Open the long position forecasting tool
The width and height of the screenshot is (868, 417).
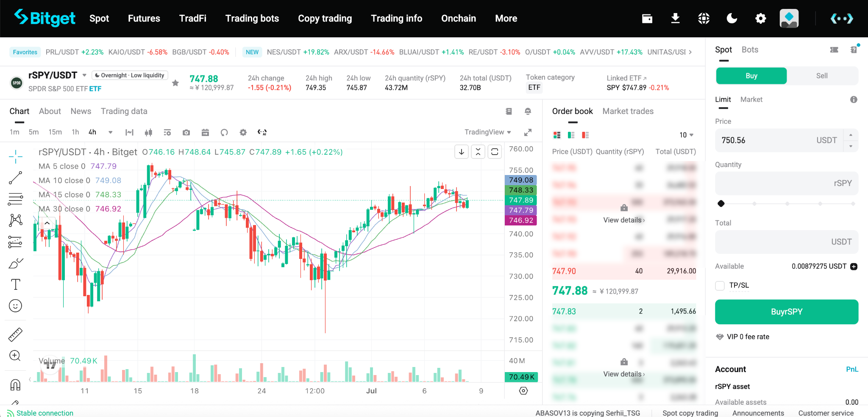pos(16,242)
